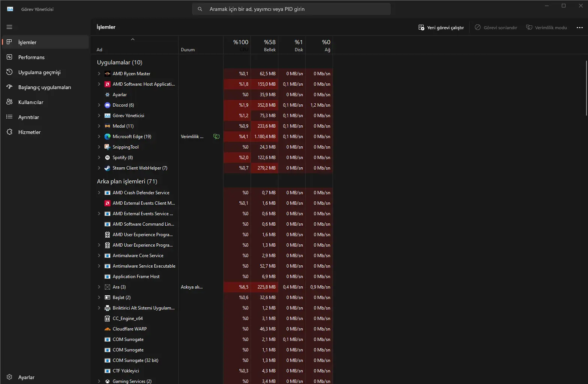The width and height of the screenshot is (588, 384).
Task: Click the Uygulamalar (10) group heading
Action: coord(119,63)
